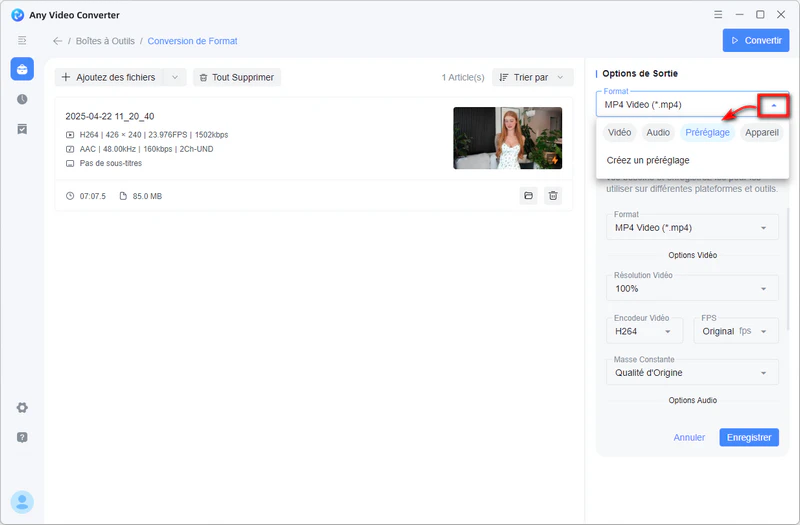This screenshot has height=525, width=800.
Task: Expand arrow next to Ajoutez des fichiers
Action: (x=175, y=77)
